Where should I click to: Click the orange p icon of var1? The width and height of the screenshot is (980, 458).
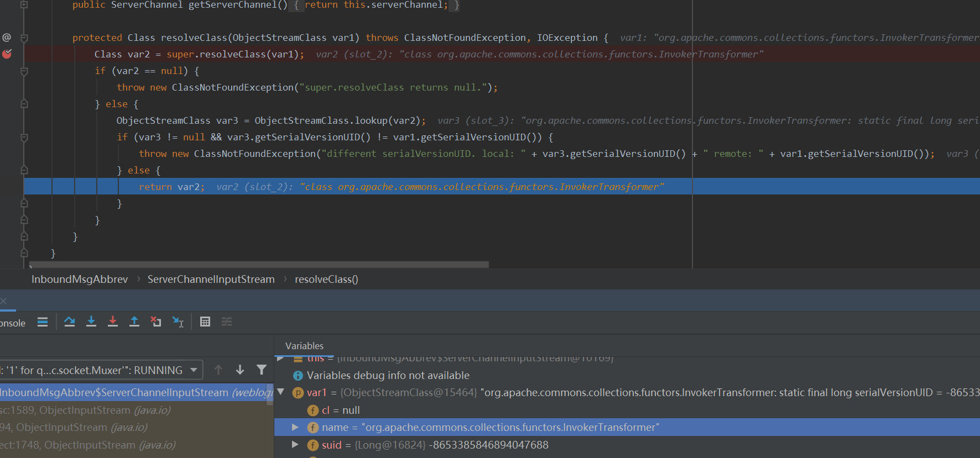click(x=298, y=393)
